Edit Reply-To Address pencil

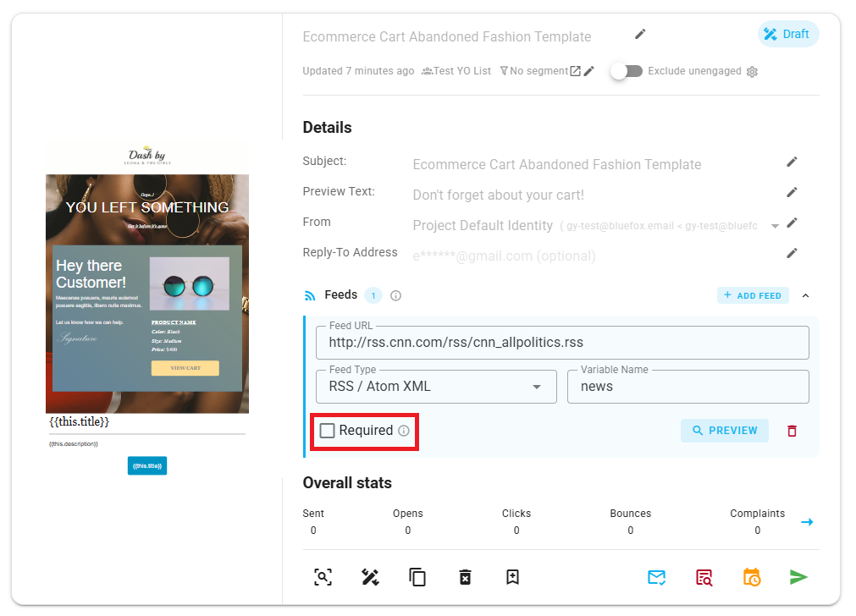(792, 253)
